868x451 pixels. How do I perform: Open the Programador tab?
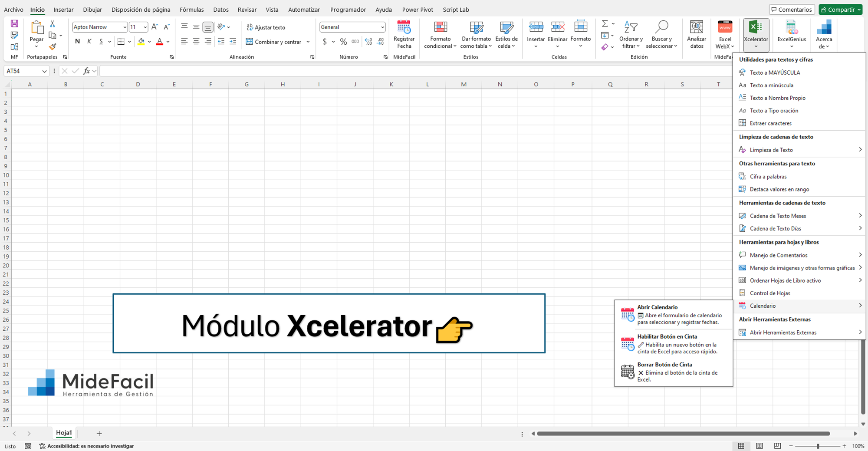point(348,10)
